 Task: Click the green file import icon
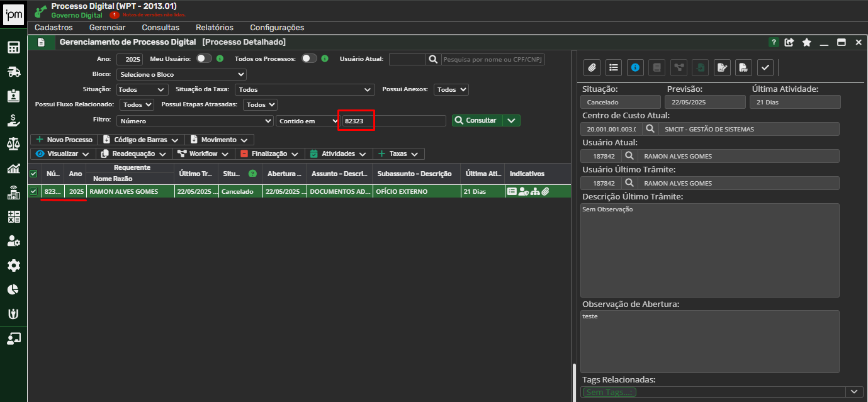(701, 67)
